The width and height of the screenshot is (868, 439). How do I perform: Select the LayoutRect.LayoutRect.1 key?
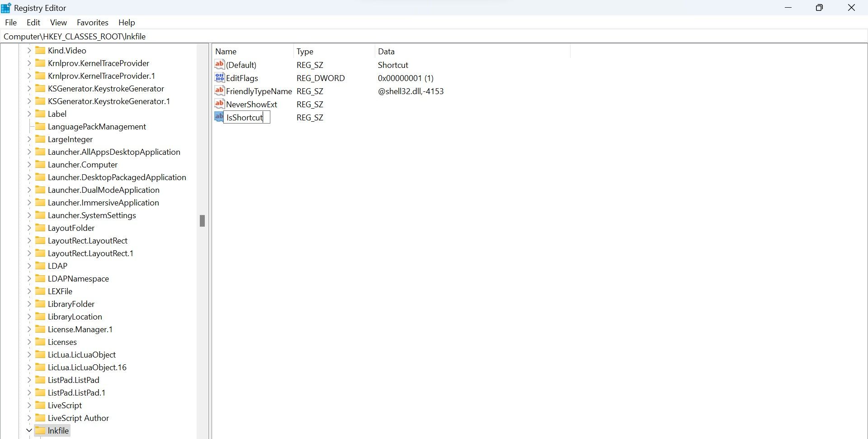[91, 253]
